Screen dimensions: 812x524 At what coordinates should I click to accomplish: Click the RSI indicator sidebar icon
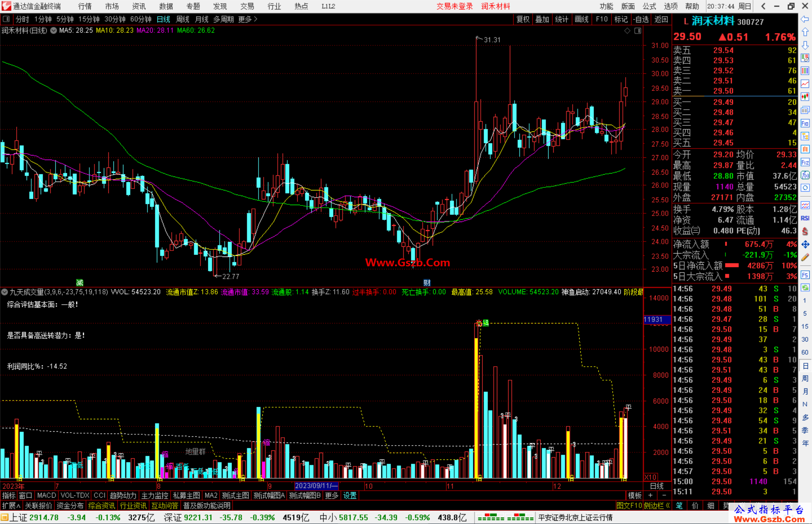(x=805, y=218)
